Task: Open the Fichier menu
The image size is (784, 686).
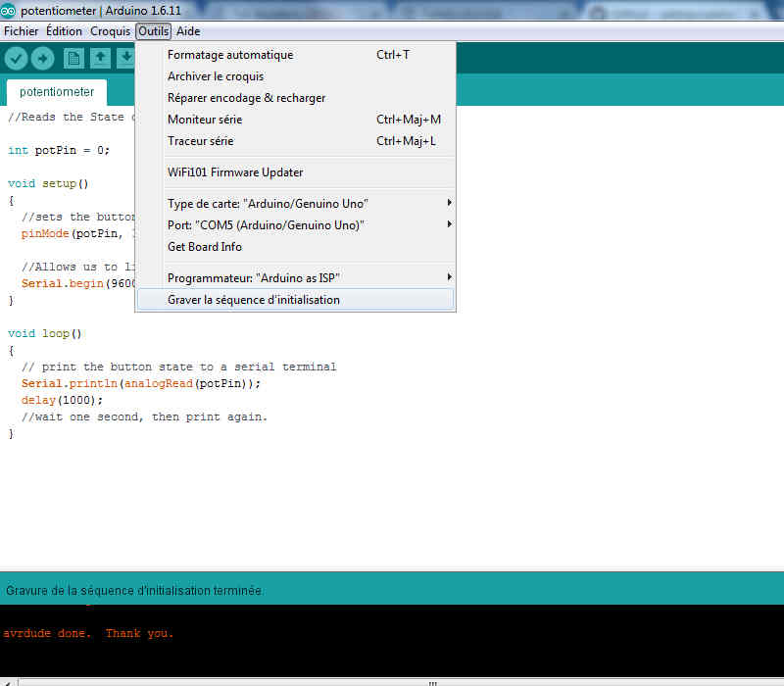Action: point(21,31)
